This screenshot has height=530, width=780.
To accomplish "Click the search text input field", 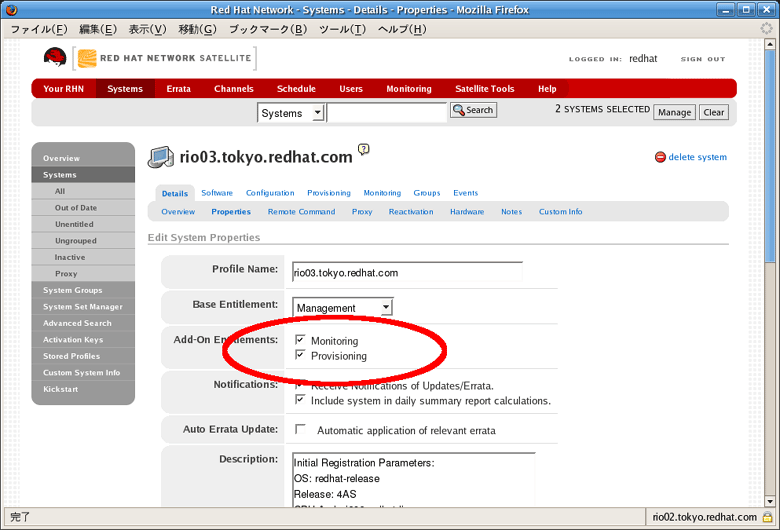I will [387, 113].
